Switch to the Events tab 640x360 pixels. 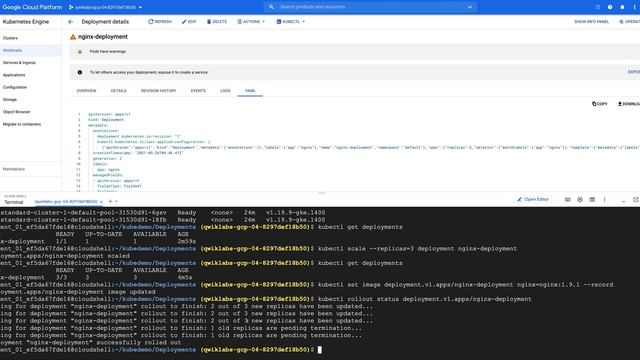[198, 91]
